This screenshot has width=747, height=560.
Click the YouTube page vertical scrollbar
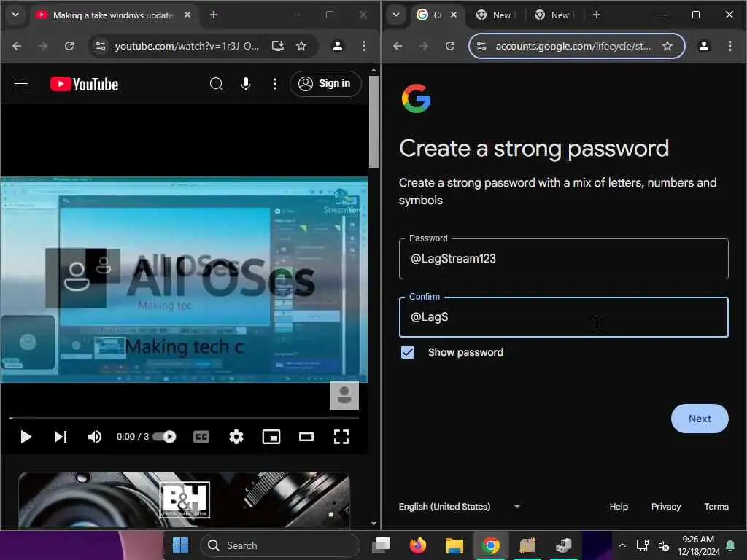tap(374, 122)
